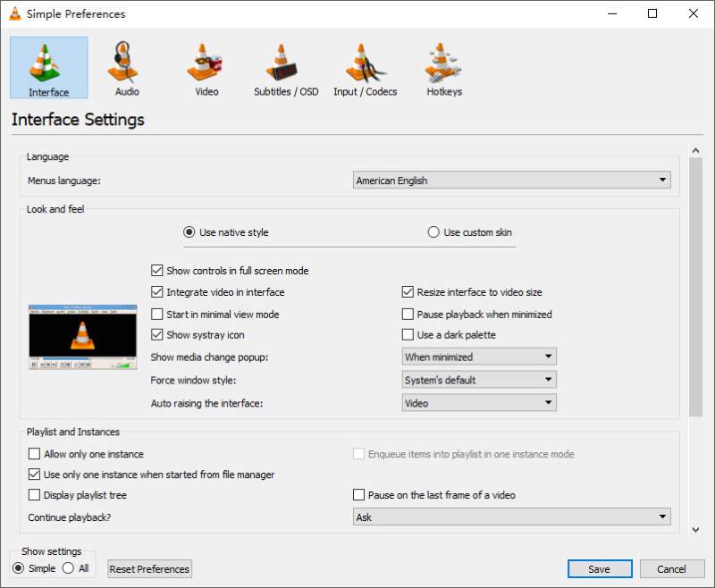Click the vertical scrollbar thumb
The height and width of the screenshot is (588, 715).
pyautogui.click(x=695, y=287)
